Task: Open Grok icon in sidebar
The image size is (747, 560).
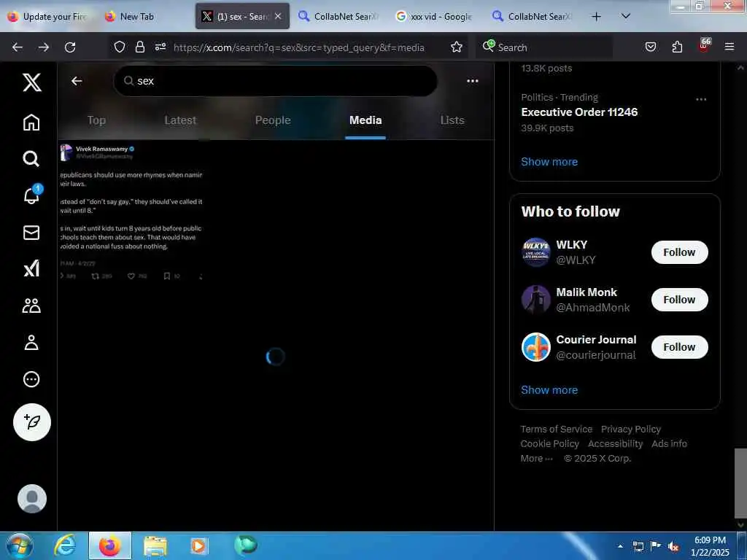Action: [31, 268]
